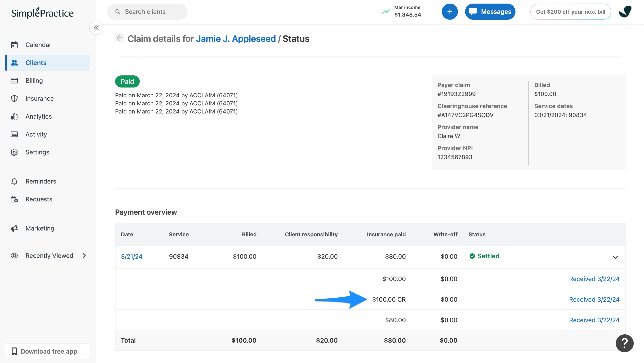The width and height of the screenshot is (644, 363).
Task: Click the Marketing megaphone icon
Action: tap(14, 228)
